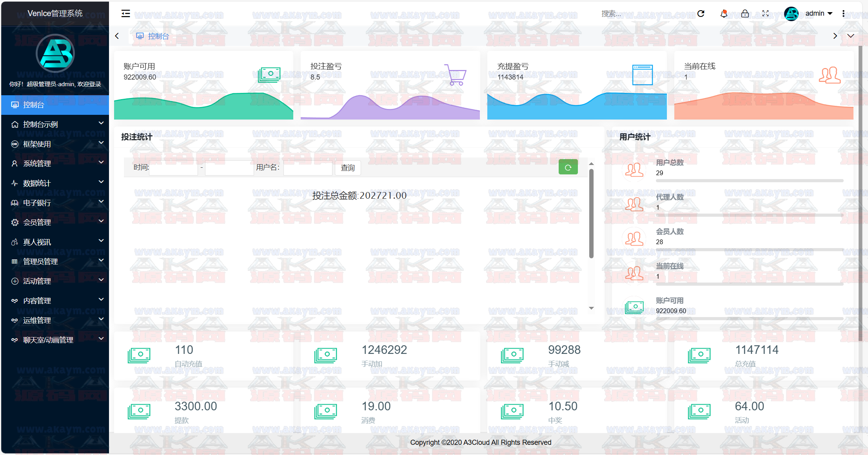Open the tab operations dropdown chevron

(850, 36)
